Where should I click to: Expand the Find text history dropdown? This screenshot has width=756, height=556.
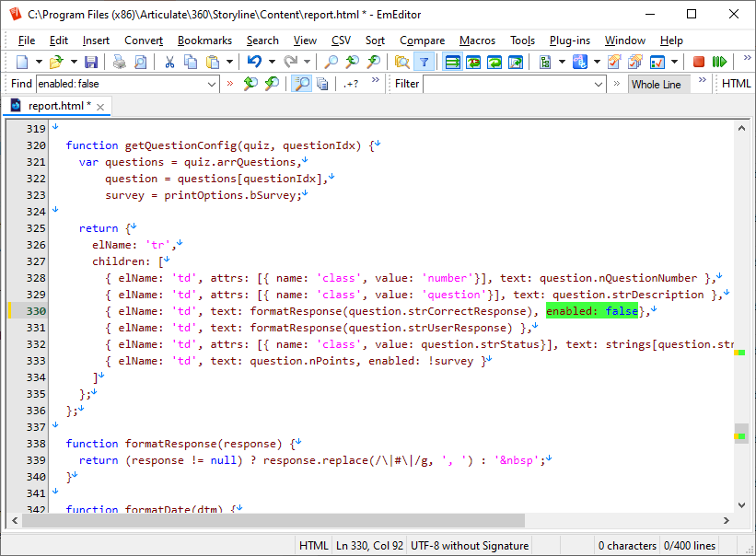(212, 84)
